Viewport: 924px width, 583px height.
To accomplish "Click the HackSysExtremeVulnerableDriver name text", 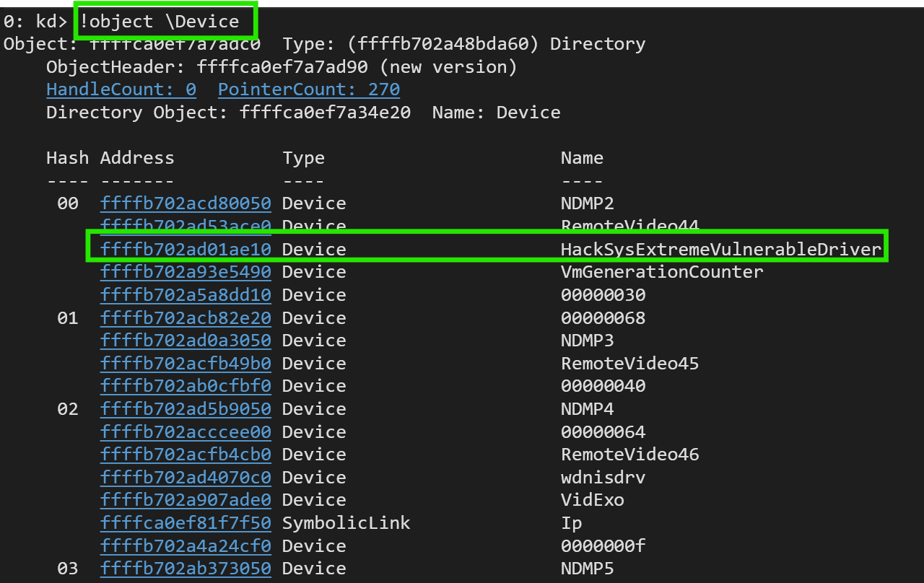I will pos(720,250).
